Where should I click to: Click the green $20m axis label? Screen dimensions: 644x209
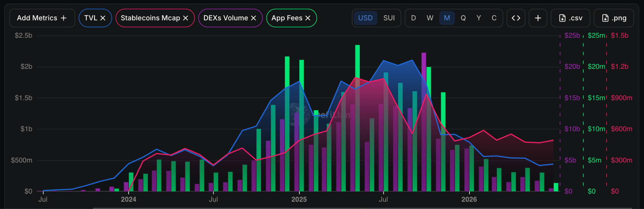(x=596, y=67)
